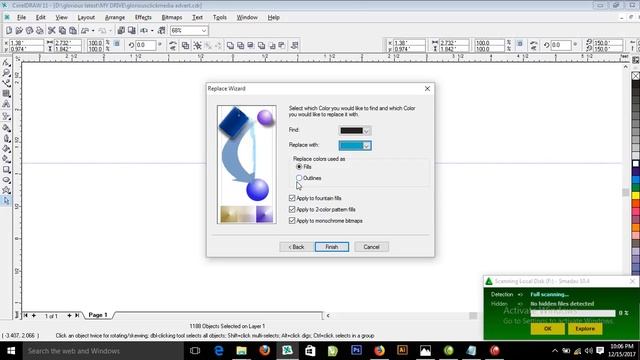Select the Rectangle tool in toolbox
Screen dimensions: 640x360
(x=6, y=169)
